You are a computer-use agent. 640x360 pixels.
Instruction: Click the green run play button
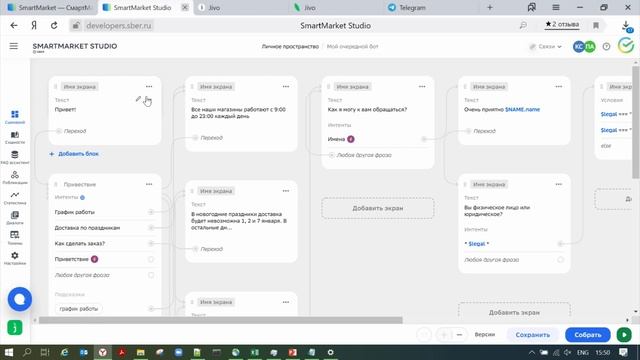click(x=624, y=335)
